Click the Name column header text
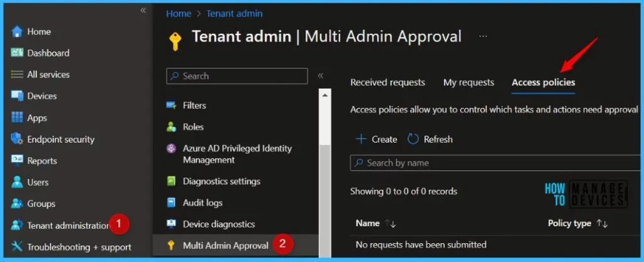Viewport: 644px width, 262px height. click(367, 224)
